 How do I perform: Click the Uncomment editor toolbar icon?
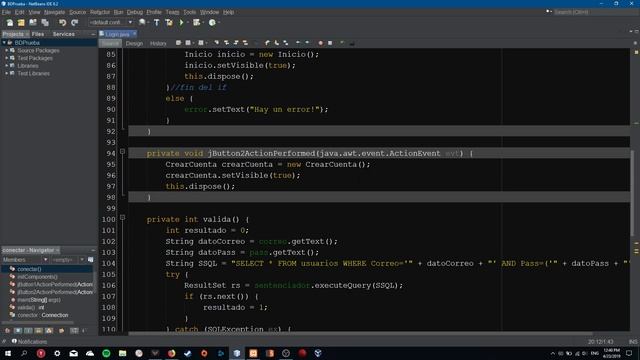[x=352, y=43]
